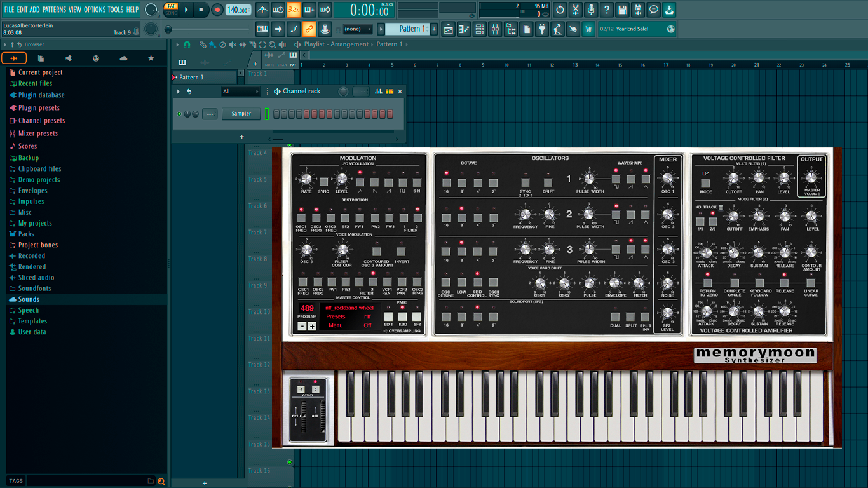Click the add channel plus button in Channel rack

[241, 137]
